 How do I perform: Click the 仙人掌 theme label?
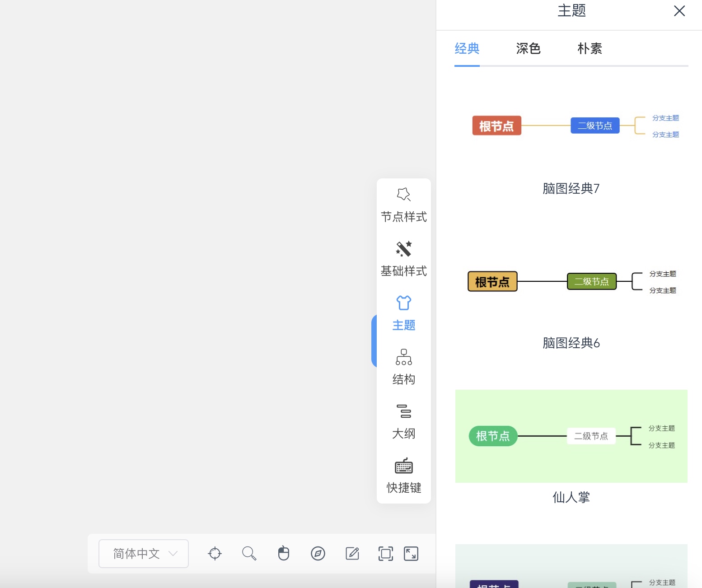click(x=571, y=497)
